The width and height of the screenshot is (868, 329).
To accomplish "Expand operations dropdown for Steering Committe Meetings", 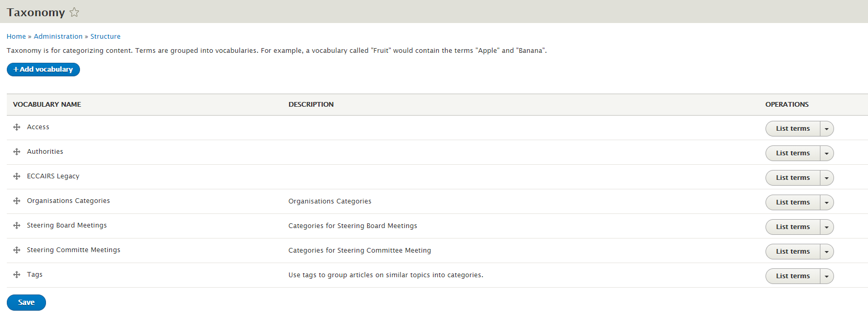I will pyautogui.click(x=827, y=252).
